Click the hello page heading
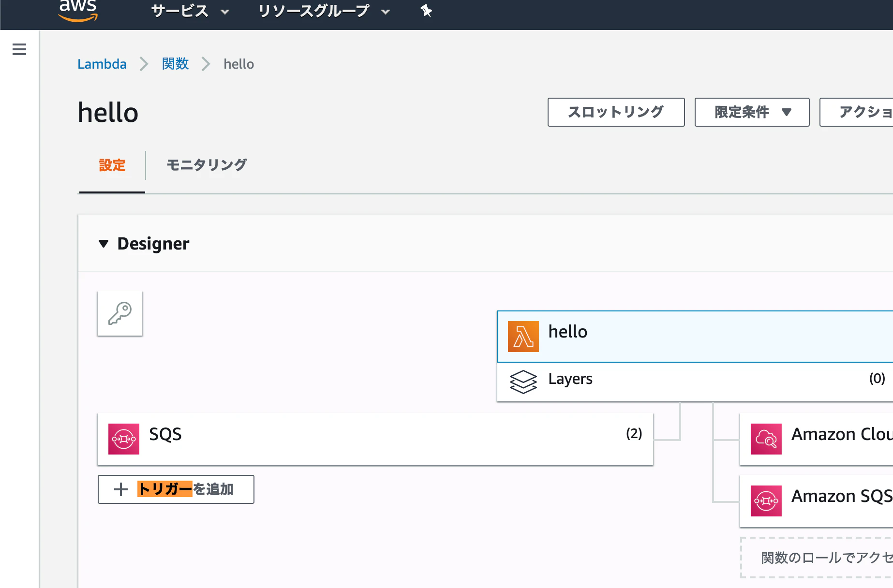The image size is (893, 588). 108,112
